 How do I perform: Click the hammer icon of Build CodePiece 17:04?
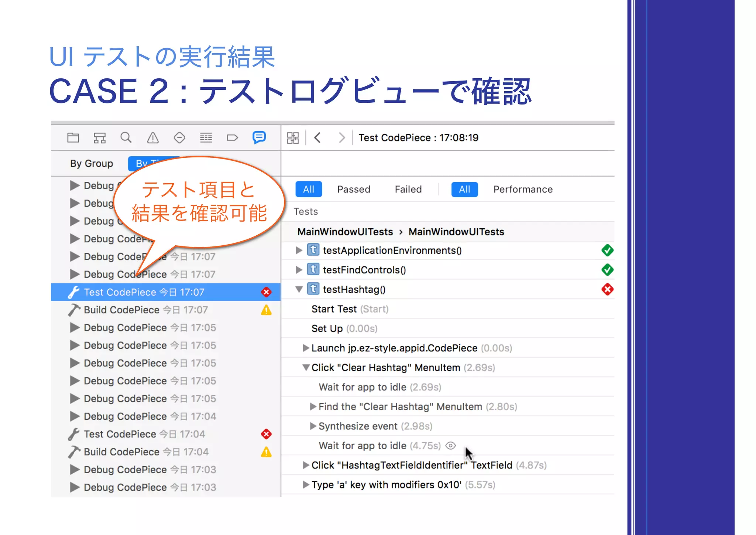74,452
